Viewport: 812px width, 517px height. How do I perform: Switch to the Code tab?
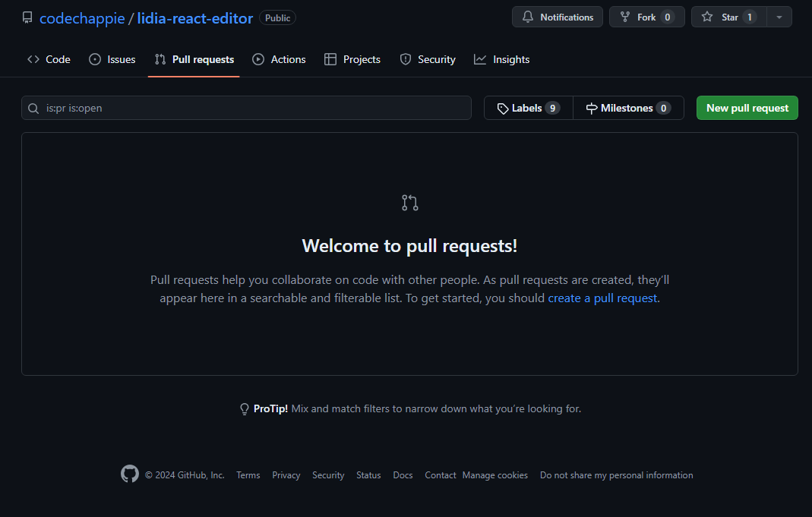coord(49,59)
